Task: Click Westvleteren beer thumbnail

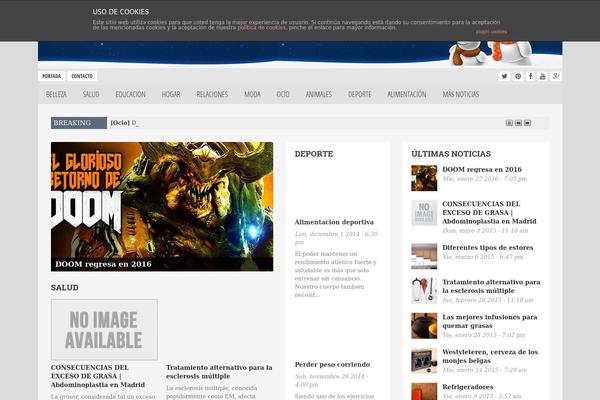Action: (x=424, y=361)
